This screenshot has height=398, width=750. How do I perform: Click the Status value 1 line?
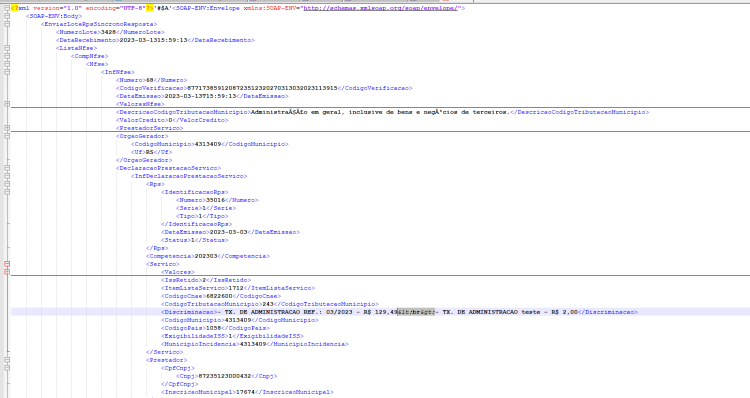click(x=195, y=240)
